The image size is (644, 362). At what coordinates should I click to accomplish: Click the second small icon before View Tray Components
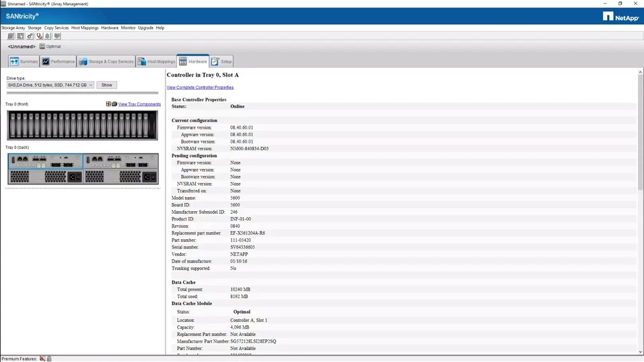115,104
